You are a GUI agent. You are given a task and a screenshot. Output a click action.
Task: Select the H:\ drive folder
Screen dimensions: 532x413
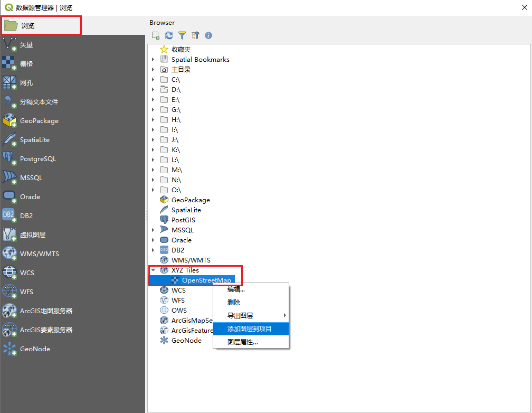pos(176,120)
